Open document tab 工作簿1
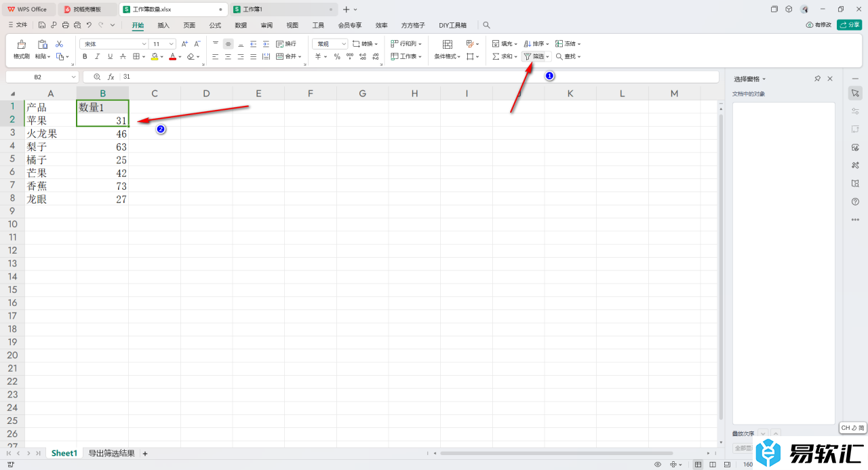 coord(283,9)
